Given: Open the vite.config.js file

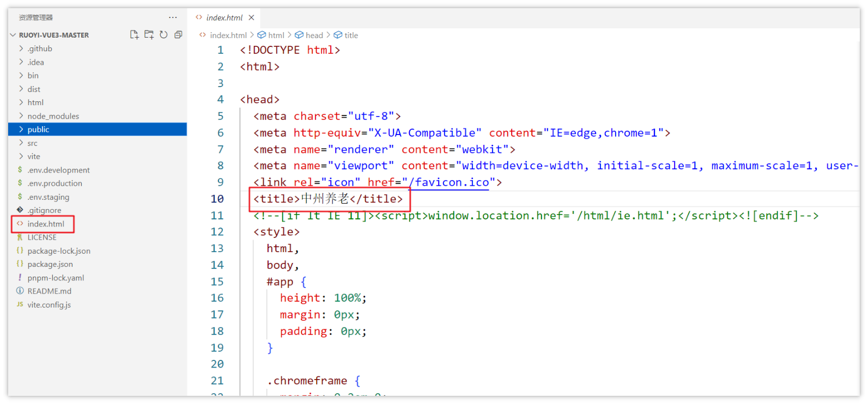Looking at the screenshot, I should point(97,305).
